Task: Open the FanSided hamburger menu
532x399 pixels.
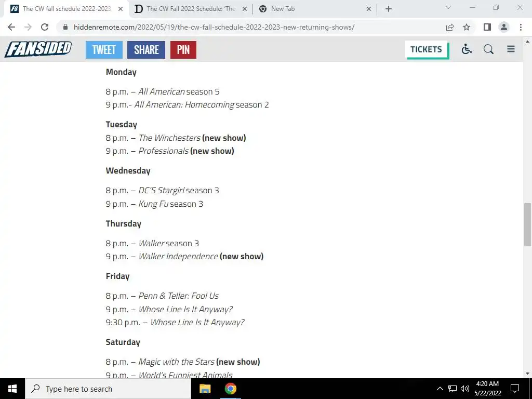Action: click(x=511, y=49)
